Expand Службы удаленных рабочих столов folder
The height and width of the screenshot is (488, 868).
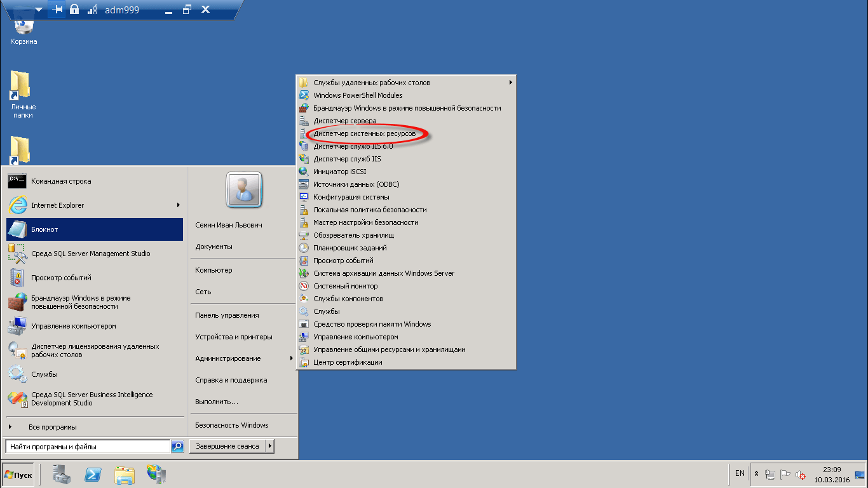(406, 83)
